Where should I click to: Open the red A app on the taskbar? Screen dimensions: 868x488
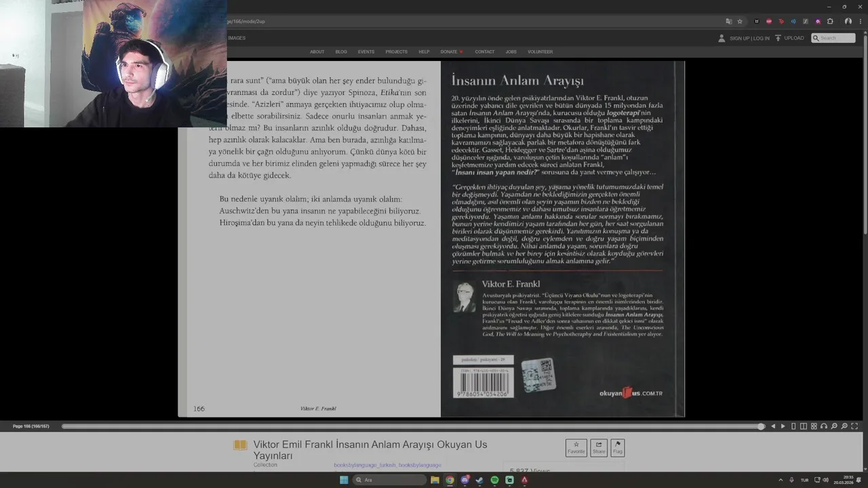pos(524,480)
